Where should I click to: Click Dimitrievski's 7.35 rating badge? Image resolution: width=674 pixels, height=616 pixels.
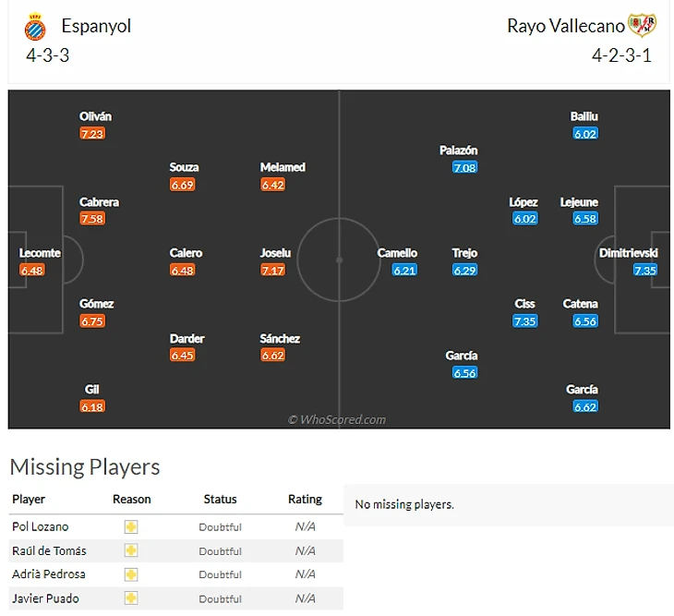(645, 270)
